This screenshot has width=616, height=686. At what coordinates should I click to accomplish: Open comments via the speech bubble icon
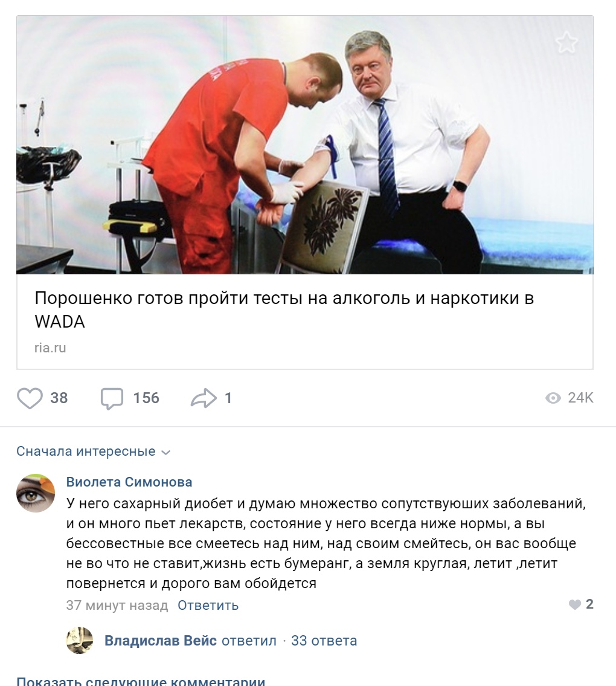click(x=112, y=398)
